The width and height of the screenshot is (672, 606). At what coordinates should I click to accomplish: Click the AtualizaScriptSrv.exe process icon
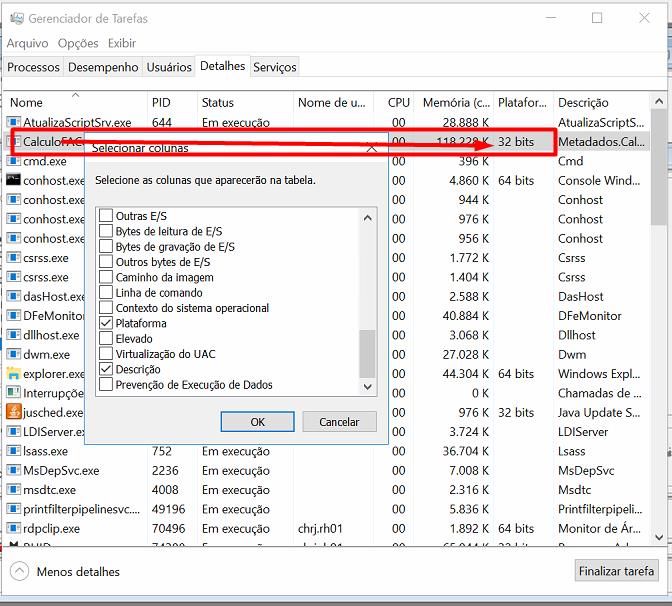[x=13, y=122]
